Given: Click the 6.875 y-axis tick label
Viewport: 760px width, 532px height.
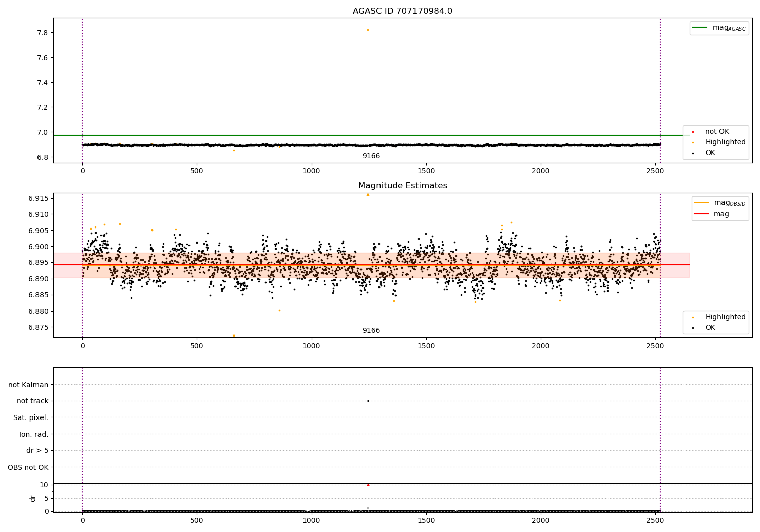Looking at the screenshot, I should click(x=38, y=327).
